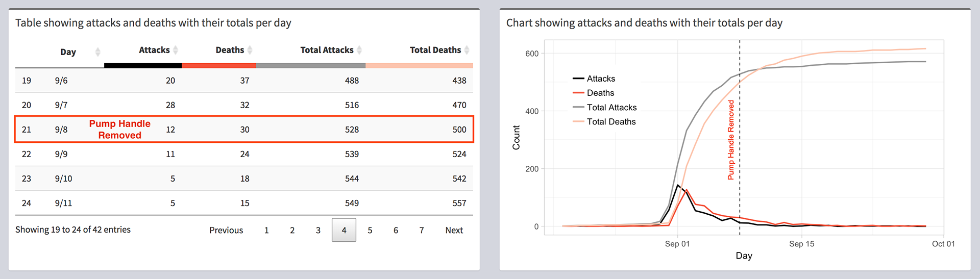This screenshot has width=980, height=279.
Task: Click the Deaths legend entry in chart
Action: coord(600,93)
